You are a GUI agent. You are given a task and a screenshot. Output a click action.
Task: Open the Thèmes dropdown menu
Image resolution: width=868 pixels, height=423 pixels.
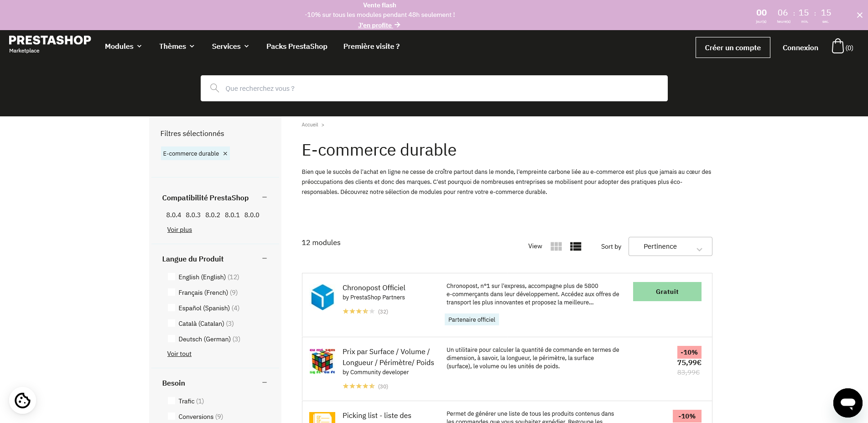(x=177, y=47)
